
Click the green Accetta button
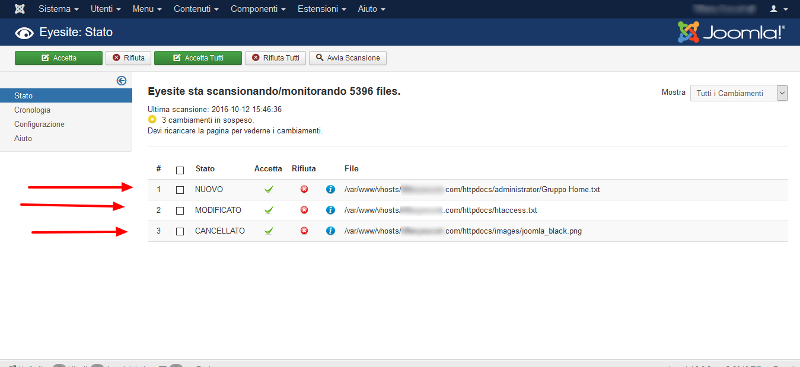(x=59, y=58)
